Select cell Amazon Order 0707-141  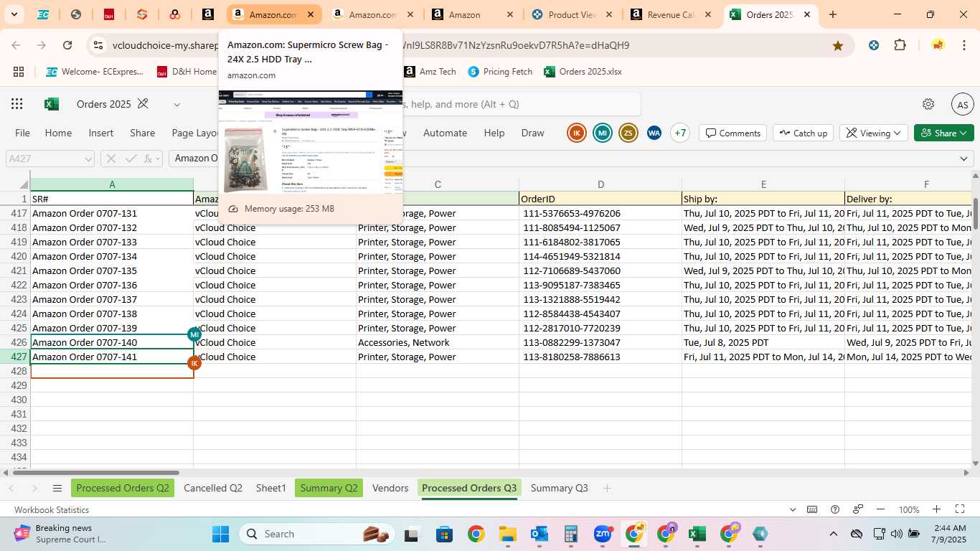[x=112, y=357]
